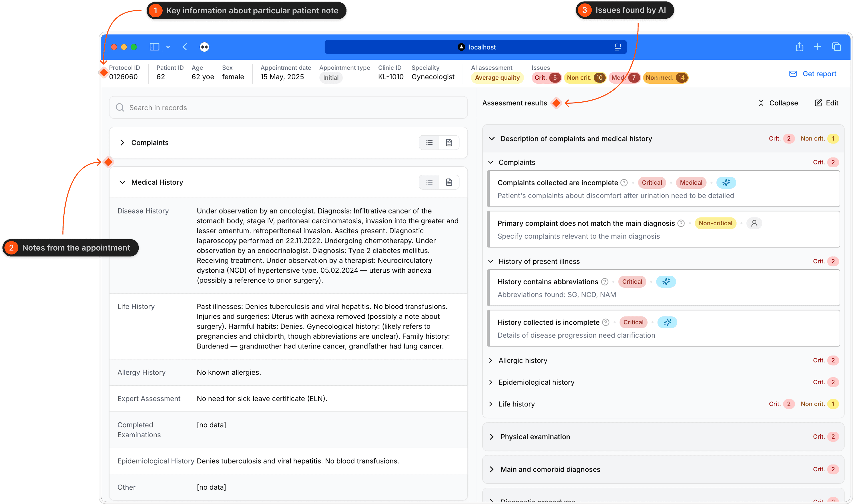Click the browser back arrow
853x504 pixels.
185,47
